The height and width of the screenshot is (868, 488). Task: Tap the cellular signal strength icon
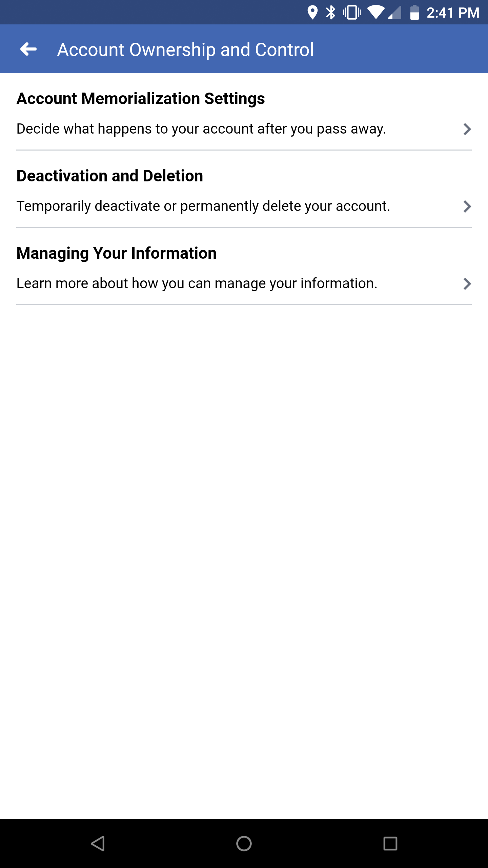[x=395, y=13]
